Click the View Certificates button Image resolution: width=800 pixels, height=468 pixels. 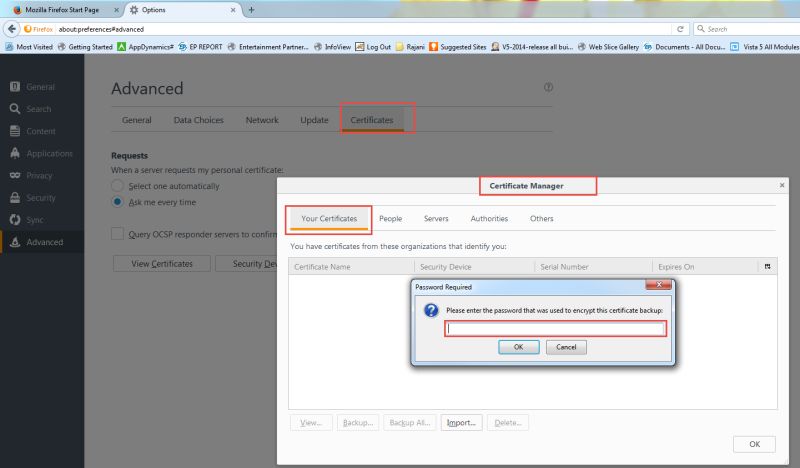[162, 263]
